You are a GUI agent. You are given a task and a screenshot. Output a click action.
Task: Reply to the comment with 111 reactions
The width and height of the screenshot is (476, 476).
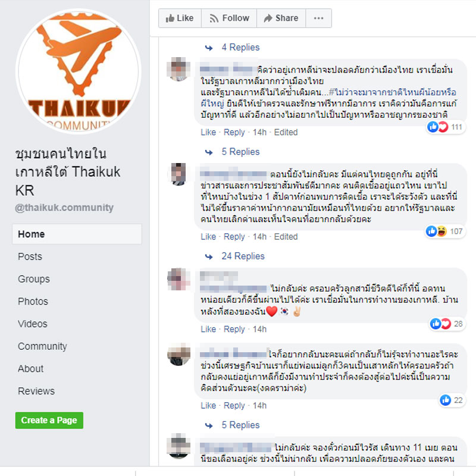(x=234, y=132)
